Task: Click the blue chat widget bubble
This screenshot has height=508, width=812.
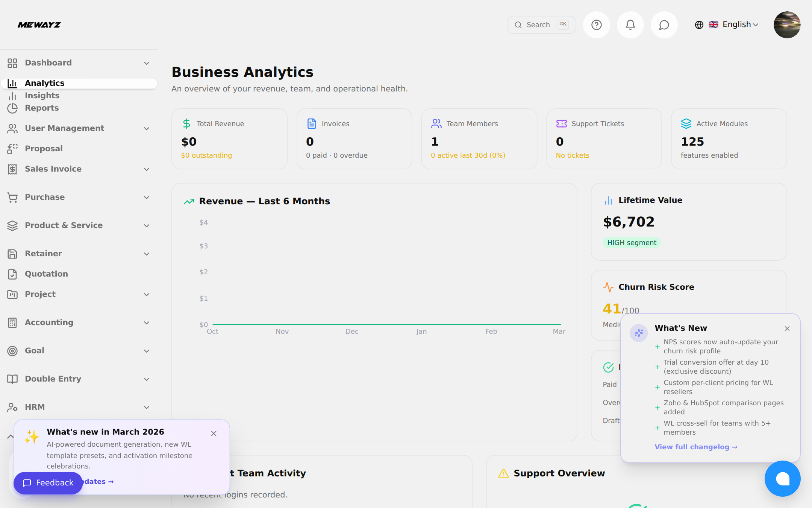Action: pos(782,479)
